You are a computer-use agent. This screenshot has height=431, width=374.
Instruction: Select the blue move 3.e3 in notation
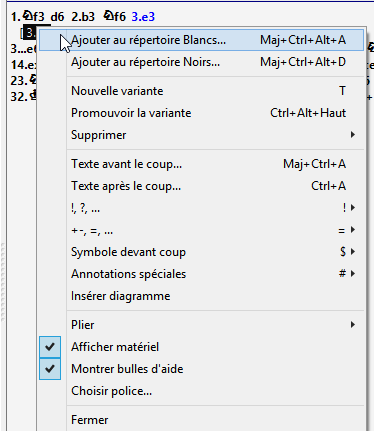click(143, 17)
